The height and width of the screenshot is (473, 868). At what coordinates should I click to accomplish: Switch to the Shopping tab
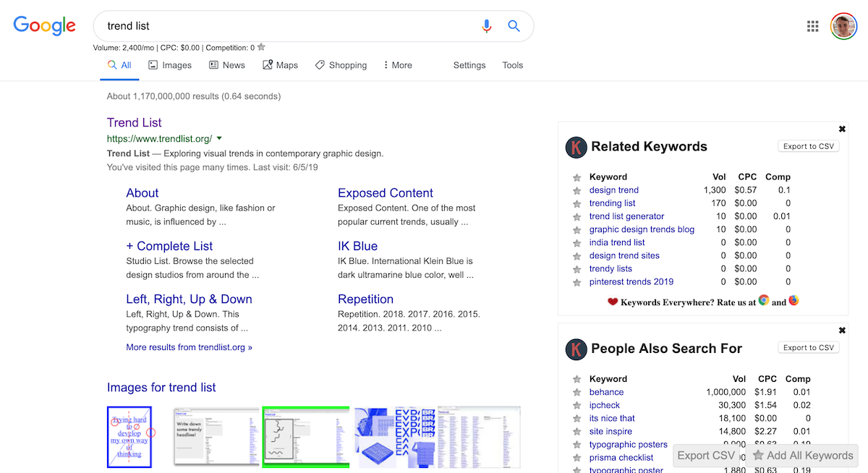point(341,65)
